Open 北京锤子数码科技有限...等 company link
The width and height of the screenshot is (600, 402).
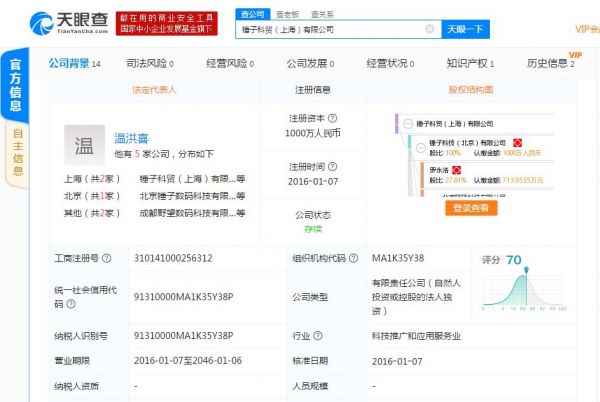click(x=192, y=196)
